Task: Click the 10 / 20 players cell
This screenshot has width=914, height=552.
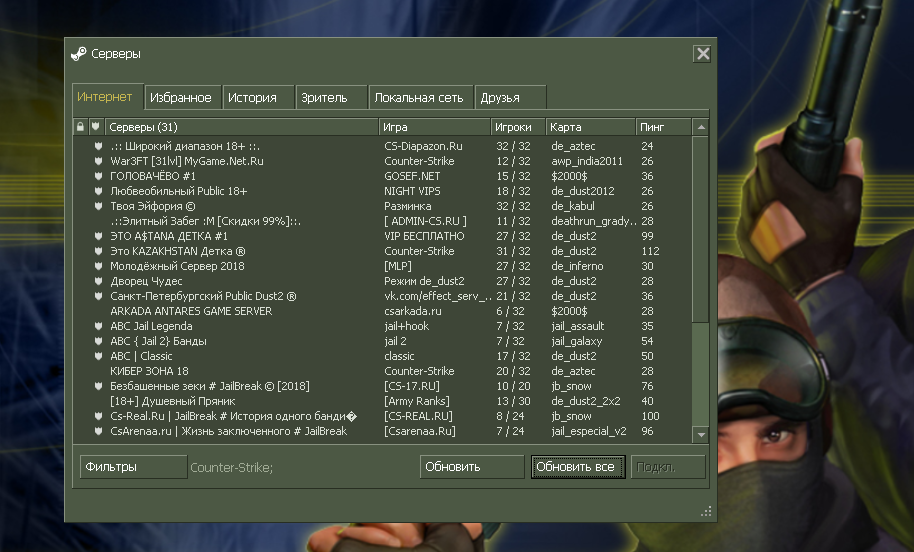Action: (x=514, y=386)
